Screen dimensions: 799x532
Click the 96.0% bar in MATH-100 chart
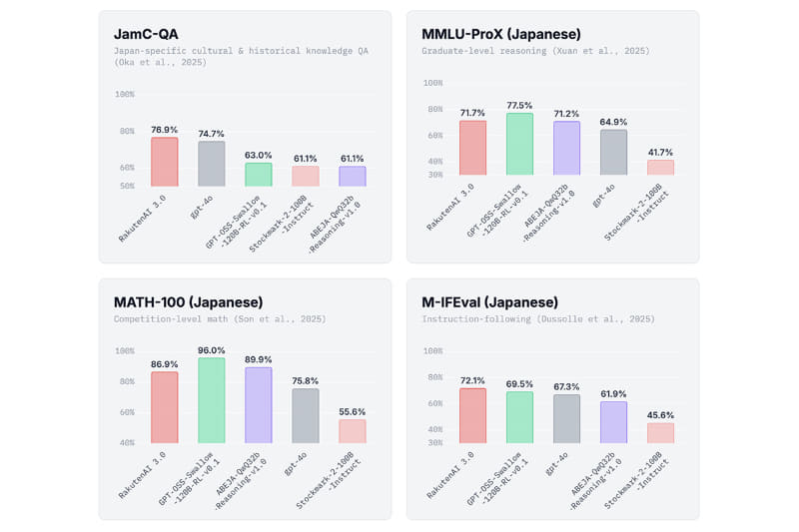click(x=212, y=400)
